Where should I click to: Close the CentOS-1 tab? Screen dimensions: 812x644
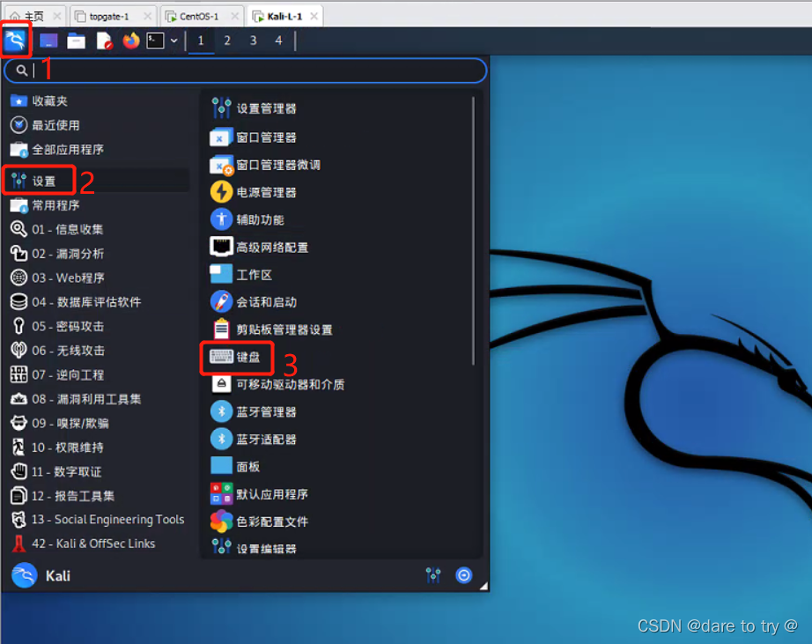234,17
